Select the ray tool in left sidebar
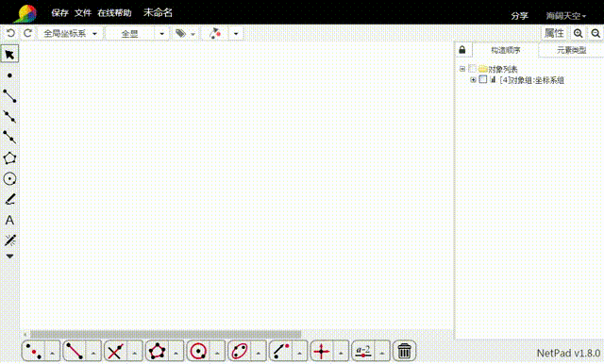604x364 pixels. tap(9, 137)
